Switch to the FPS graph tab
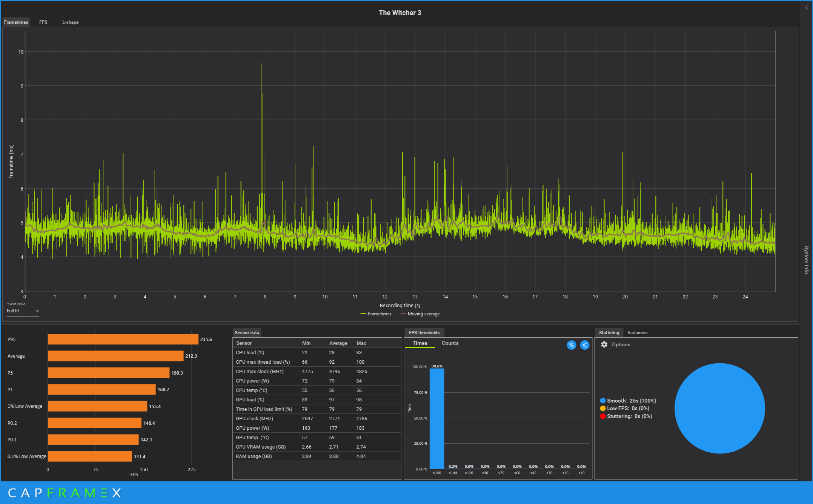 43,22
